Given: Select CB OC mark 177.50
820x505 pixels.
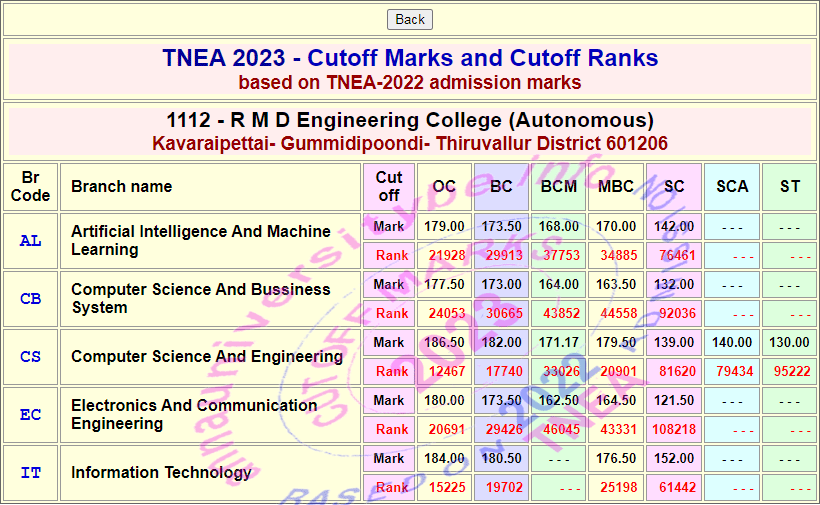Looking at the screenshot, I should (444, 284).
